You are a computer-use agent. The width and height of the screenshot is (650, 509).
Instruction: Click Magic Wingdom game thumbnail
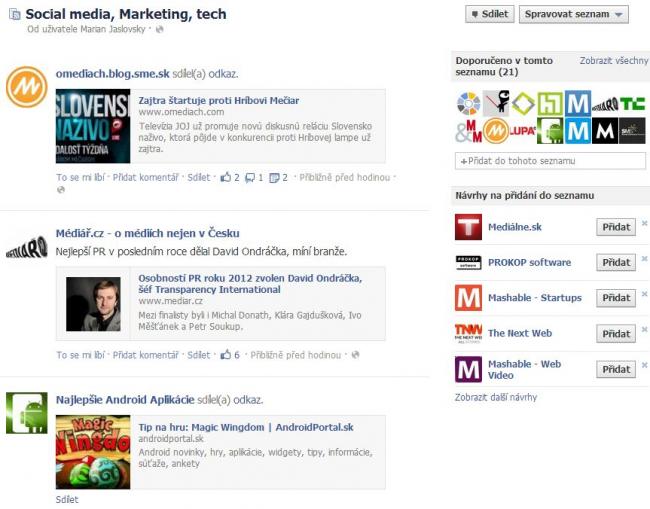pyautogui.click(x=93, y=452)
